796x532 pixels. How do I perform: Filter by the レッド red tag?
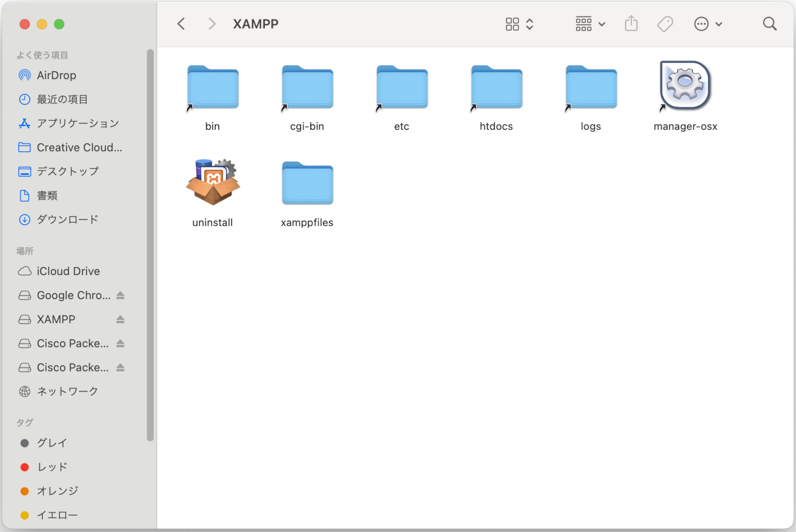click(x=52, y=467)
